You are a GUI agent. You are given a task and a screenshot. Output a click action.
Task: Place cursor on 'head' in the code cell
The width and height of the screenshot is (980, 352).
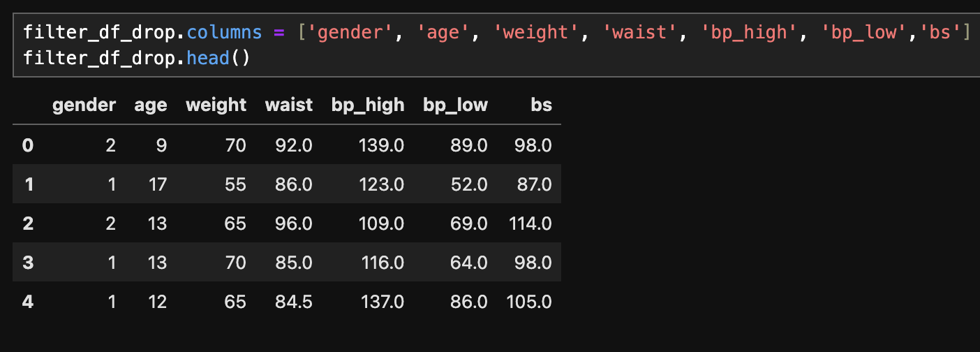pos(209,57)
